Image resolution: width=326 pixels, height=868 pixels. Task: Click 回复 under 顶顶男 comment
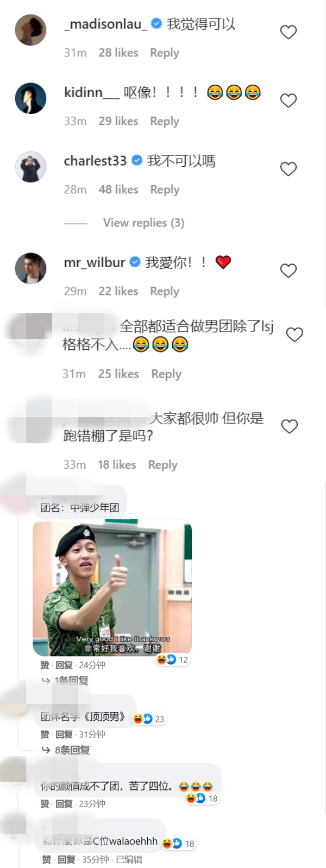coord(64,734)
